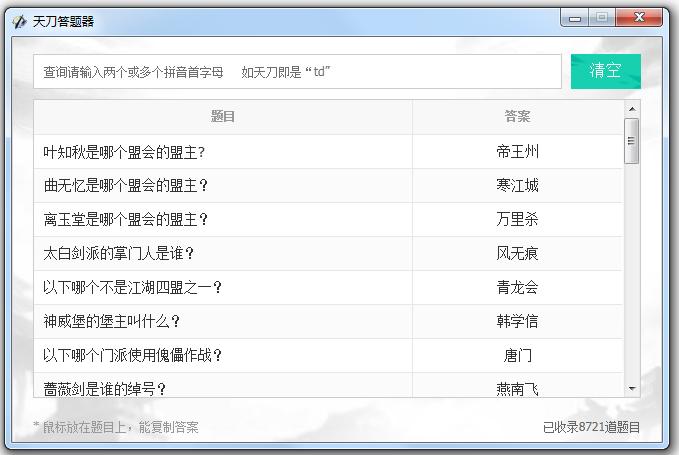Click answer cell 唐门

517,355
